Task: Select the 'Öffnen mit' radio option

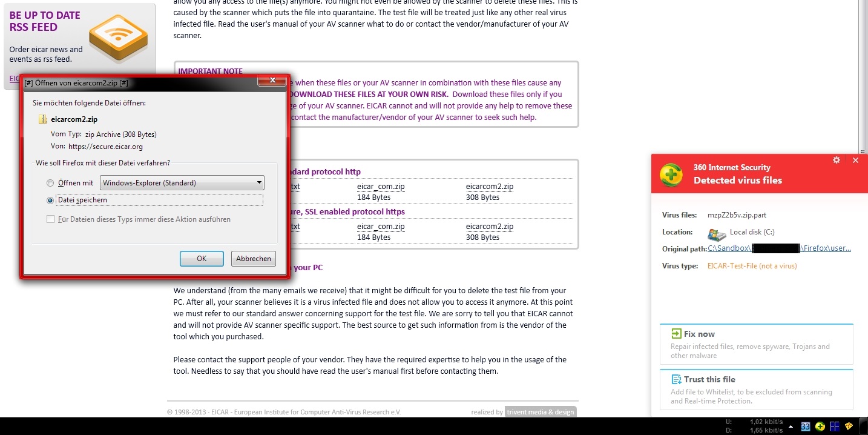Action: [50, 183]
